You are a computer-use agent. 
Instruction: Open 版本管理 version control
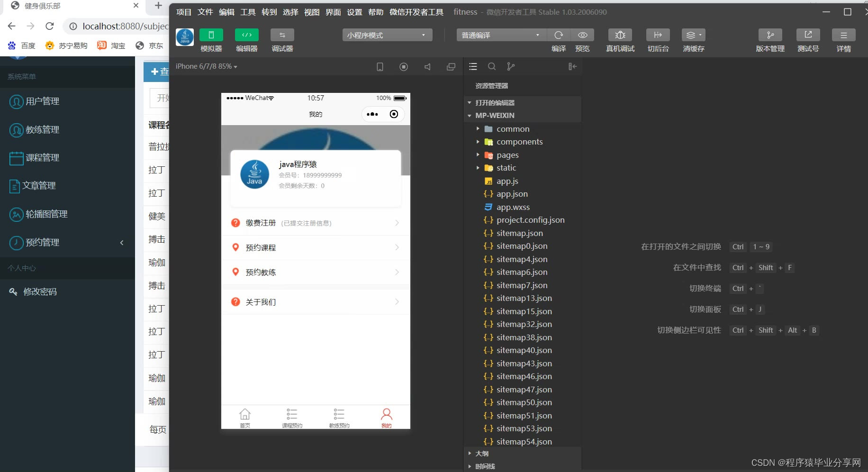(x=770, y=35)
